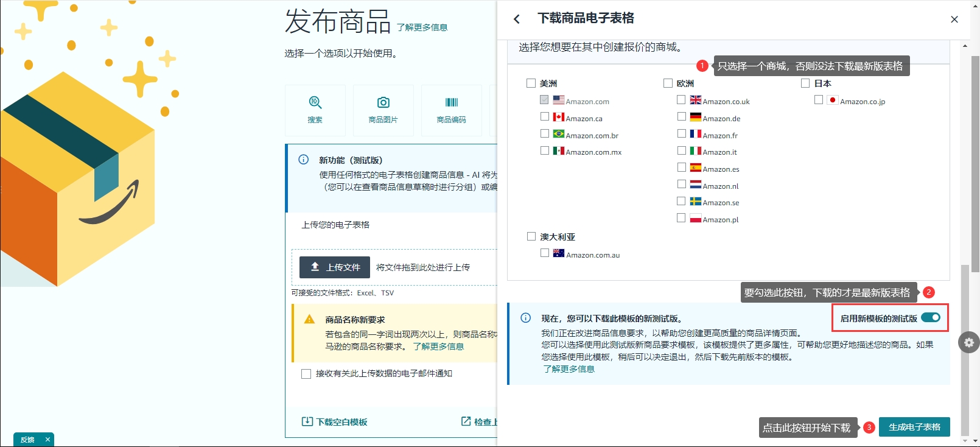
Task: Check the 欧洲 region checkbox
Action: [668, 83]
